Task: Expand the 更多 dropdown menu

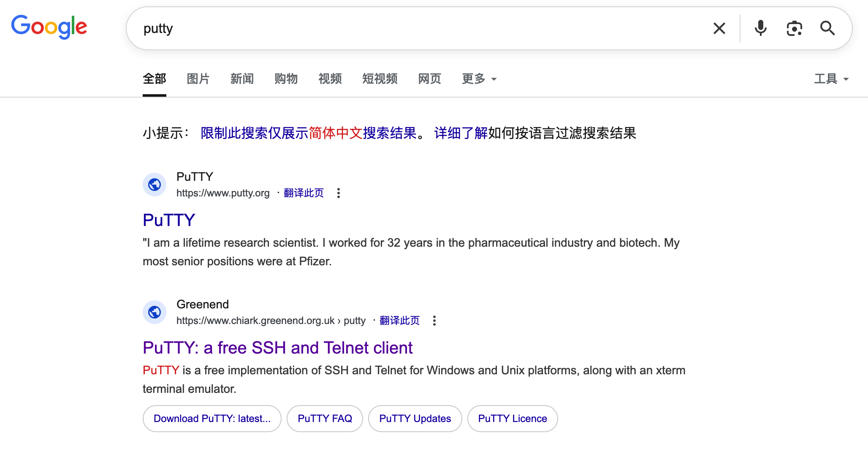Action: tap(479, 79)
